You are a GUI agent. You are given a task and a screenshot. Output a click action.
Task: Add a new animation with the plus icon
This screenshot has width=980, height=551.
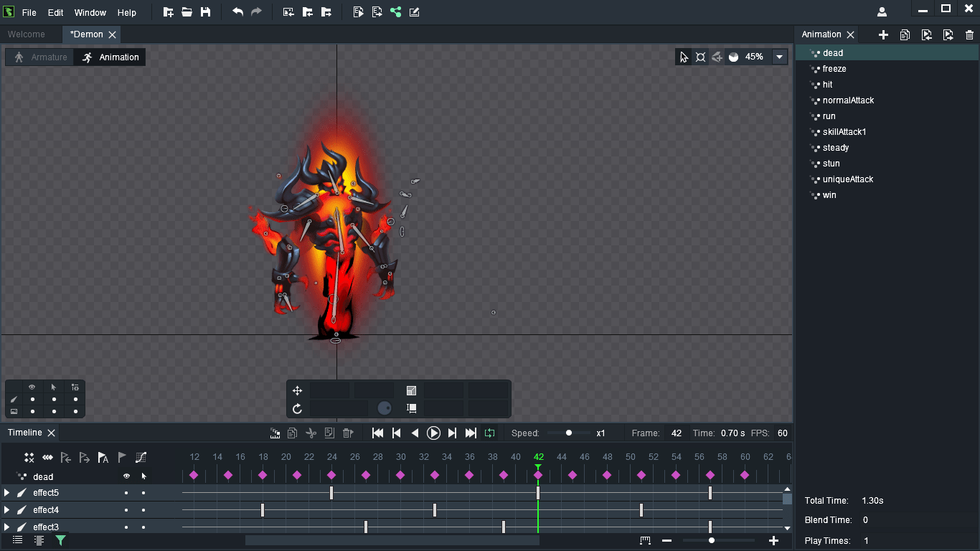[x=883, y=34]
